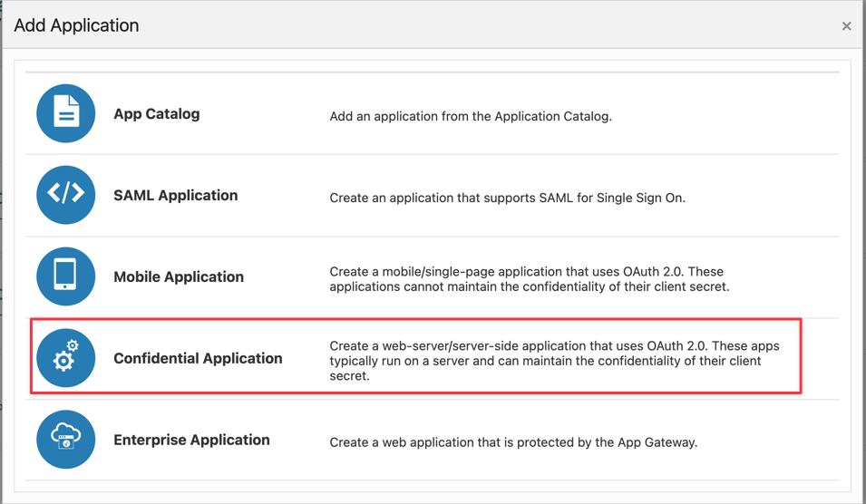Click 'typically run on a server' text line

545,361
